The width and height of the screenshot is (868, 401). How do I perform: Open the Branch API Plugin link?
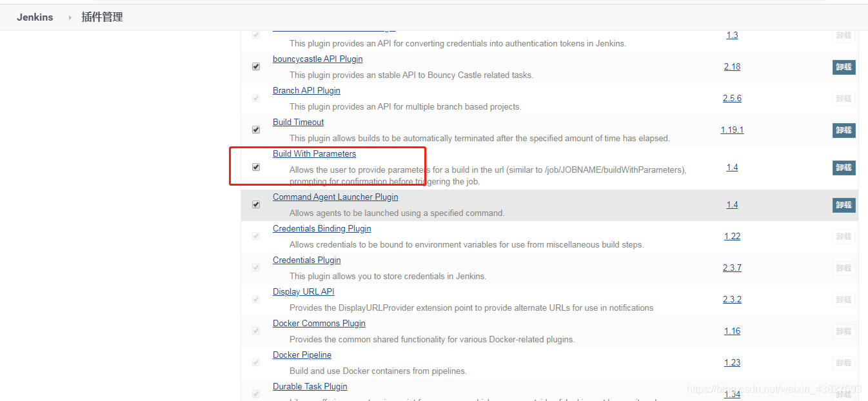tap(306, 90)
